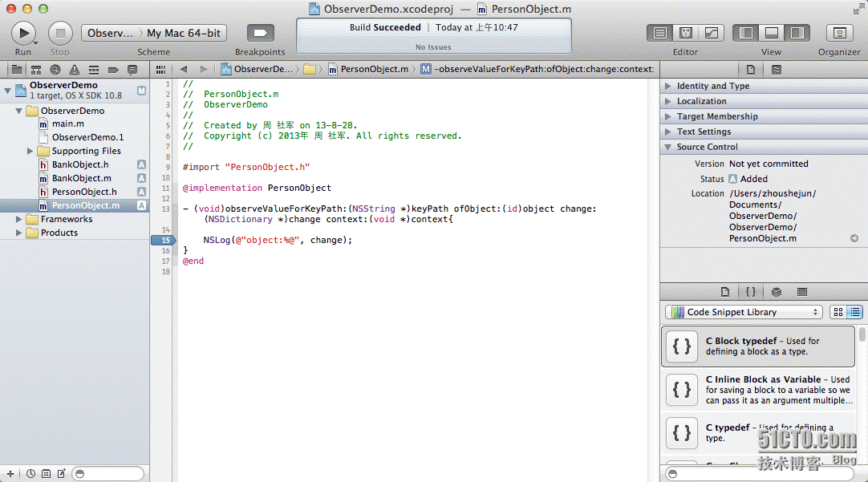Image resolution: width=868 pixels, height=482 pixels.
Task: Select ObserverDemo.1 file
Action: coord(87,137)
